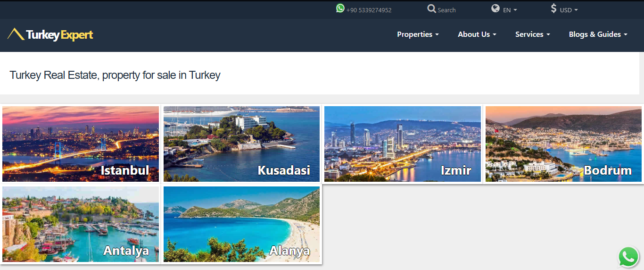This screenshot has width=644, height=270.
Task: Click the magnifying glass search icon
Action: pos(431,9)
